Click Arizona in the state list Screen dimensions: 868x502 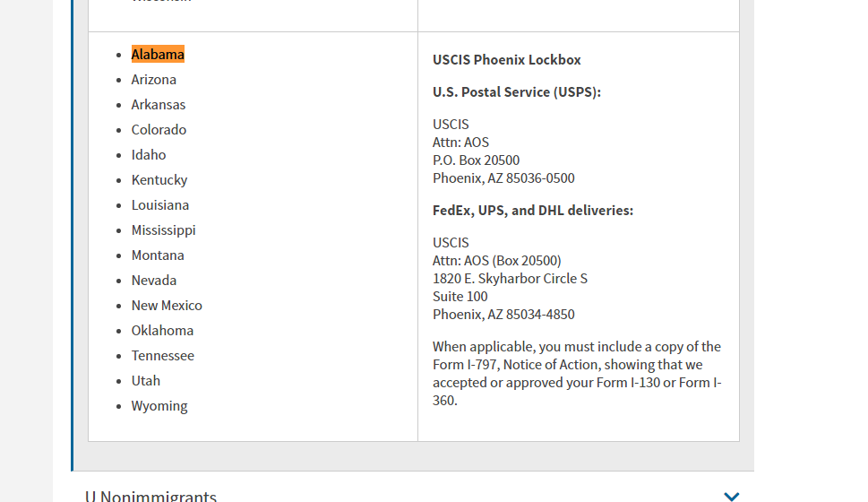(154, 79)
